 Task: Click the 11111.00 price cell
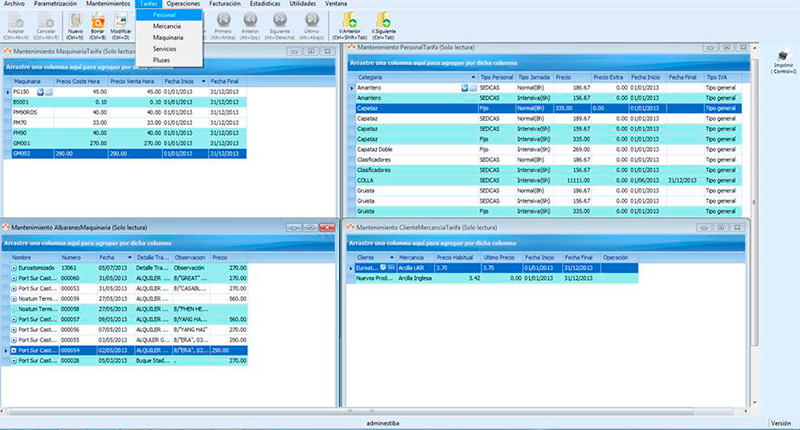coord(573,181)
